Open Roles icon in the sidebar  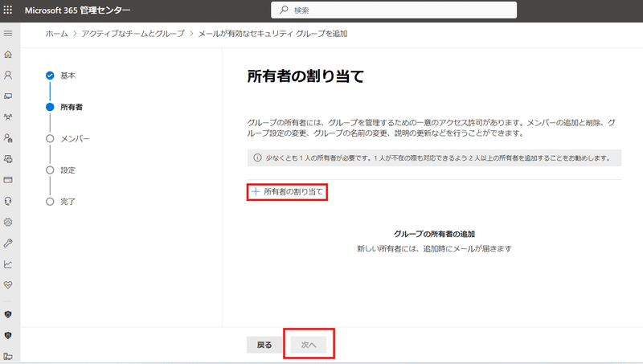point(8,138)
